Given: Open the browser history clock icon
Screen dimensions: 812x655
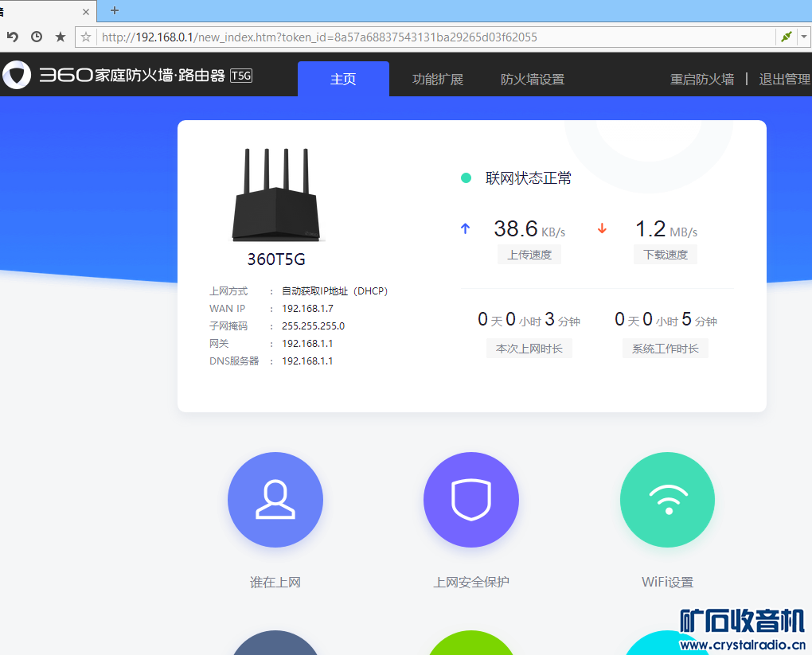Looking at the screenshot, I should (x=37, y=37).
